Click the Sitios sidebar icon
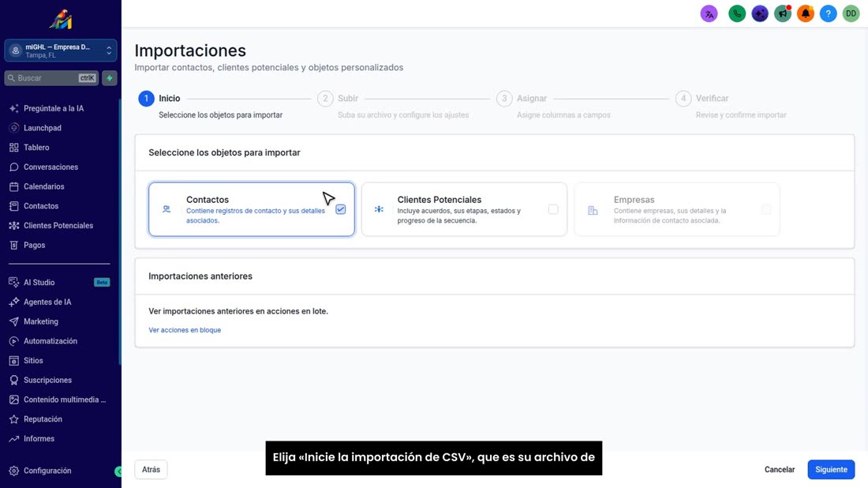The height and width of the screenshot is (488, 868). [14, 361]
